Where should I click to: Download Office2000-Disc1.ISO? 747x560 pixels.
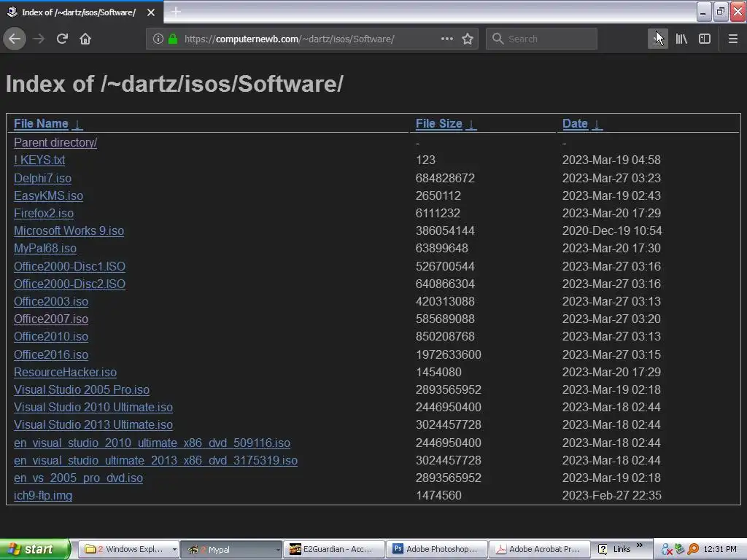[69, 266]
